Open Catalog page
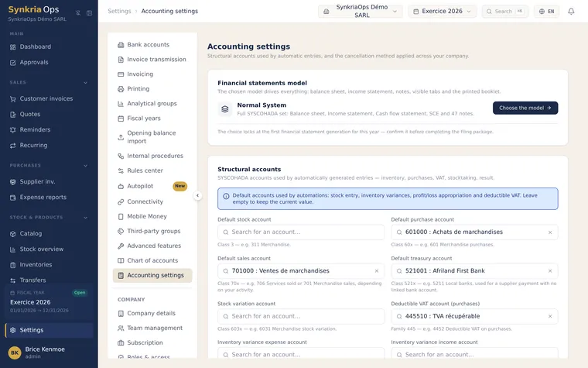The width and height of the screenshot is (588, 368). point(49,233)
